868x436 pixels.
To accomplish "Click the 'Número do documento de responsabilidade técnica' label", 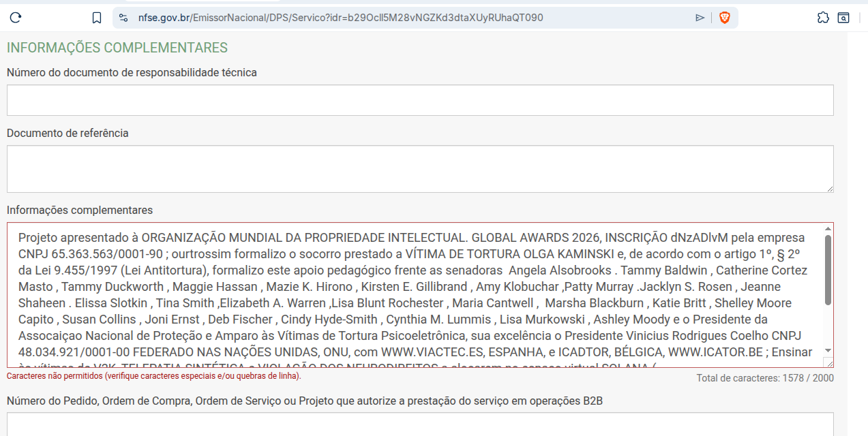I will [x=132, y=72].
